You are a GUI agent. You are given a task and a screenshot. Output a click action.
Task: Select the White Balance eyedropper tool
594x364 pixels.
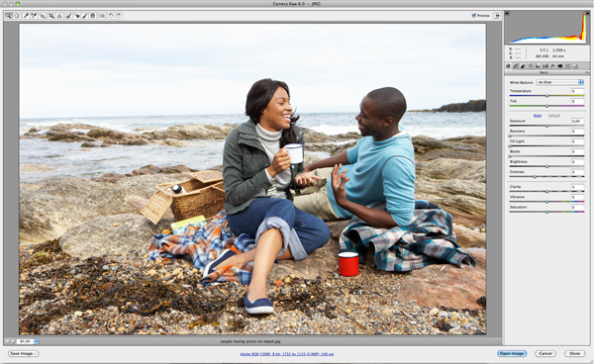(26, 16)
